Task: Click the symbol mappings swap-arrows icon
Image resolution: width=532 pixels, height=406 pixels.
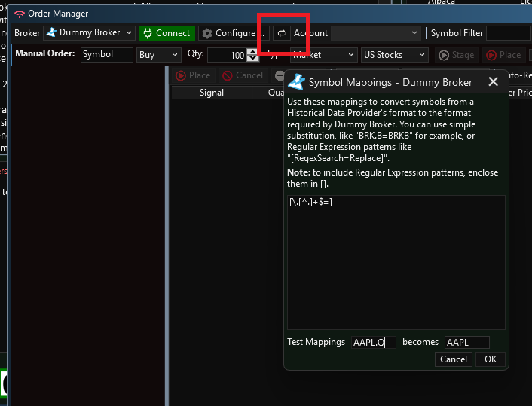Action: tap(281, 33)
